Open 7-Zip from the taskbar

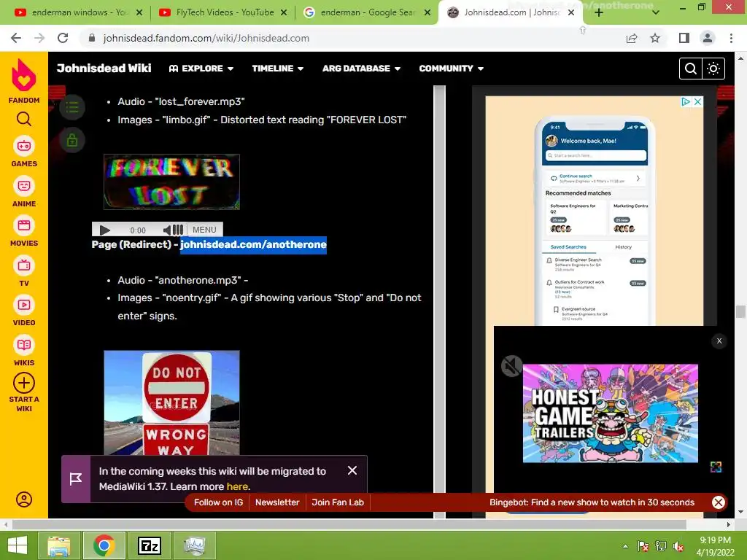pyautogui.click(x=149, y=545)
